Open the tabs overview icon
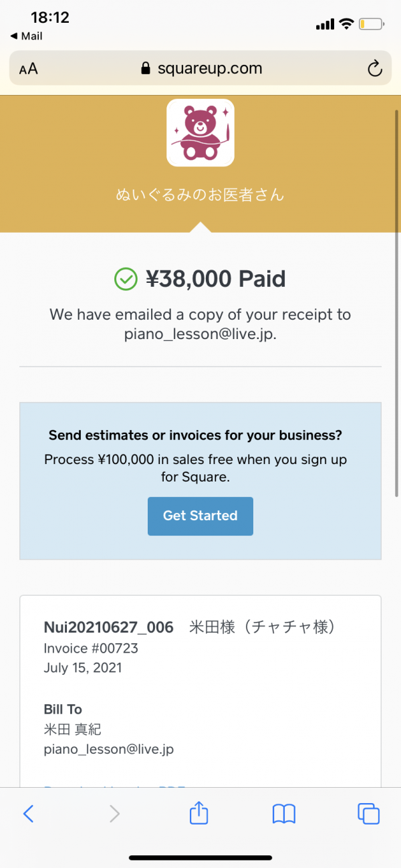The width and height of the screenshot is (401, 868). pyautogui.click(x=369, y=813)
